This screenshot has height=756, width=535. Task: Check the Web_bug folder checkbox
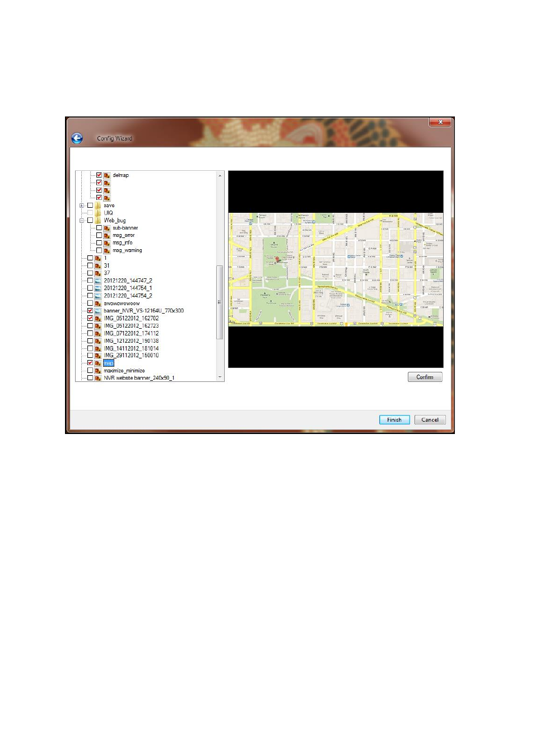tap(90, 221)
